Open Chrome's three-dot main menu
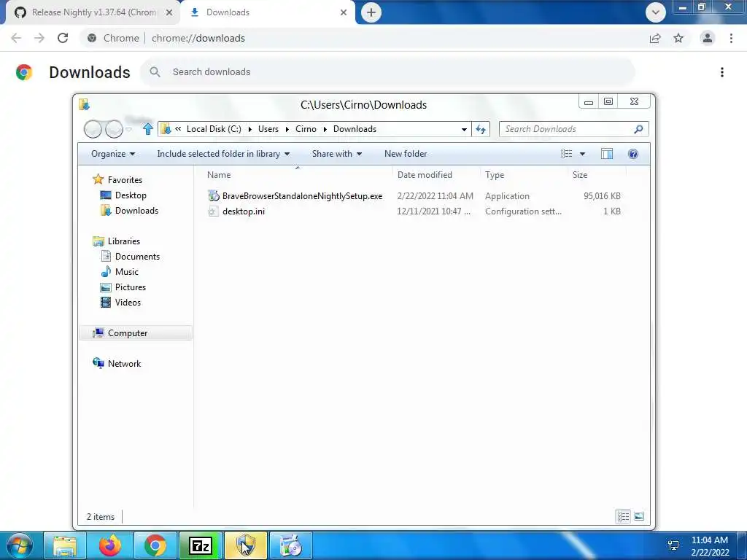This screenshot has width=747, height=560. point(731,38)
